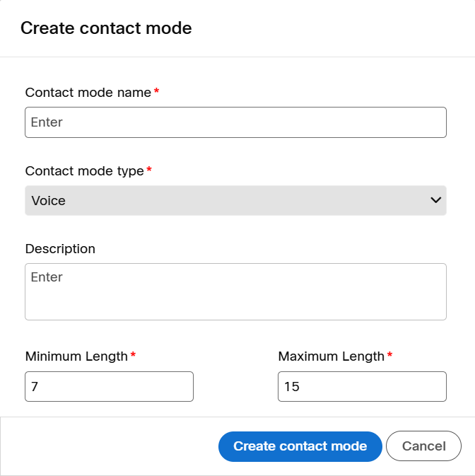Click the Enter placeholder in the Description box

[x=47, y=277]
